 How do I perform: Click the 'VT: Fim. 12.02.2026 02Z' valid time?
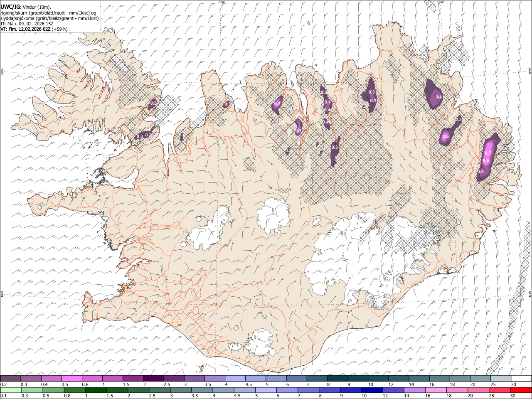point(26,29)
